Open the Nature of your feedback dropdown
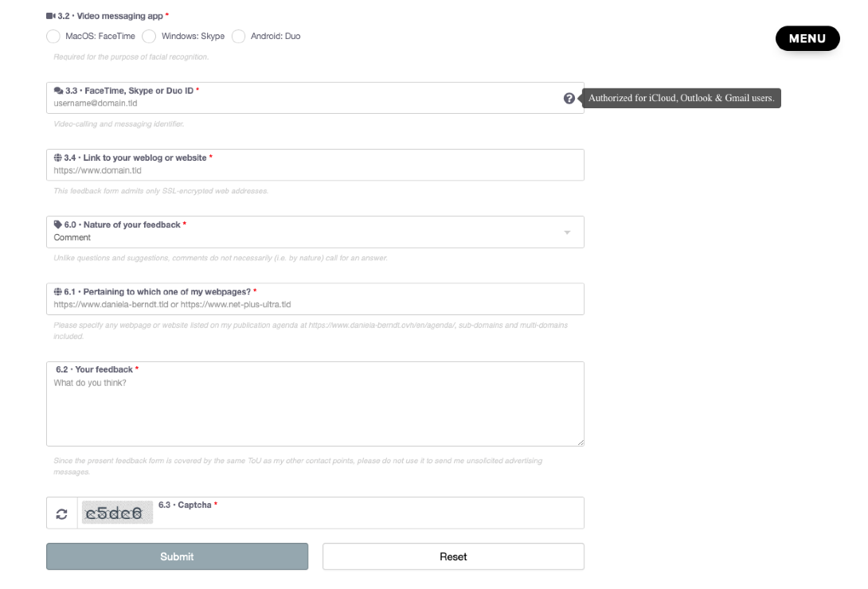The image size is (868, 589). [567, 232]
